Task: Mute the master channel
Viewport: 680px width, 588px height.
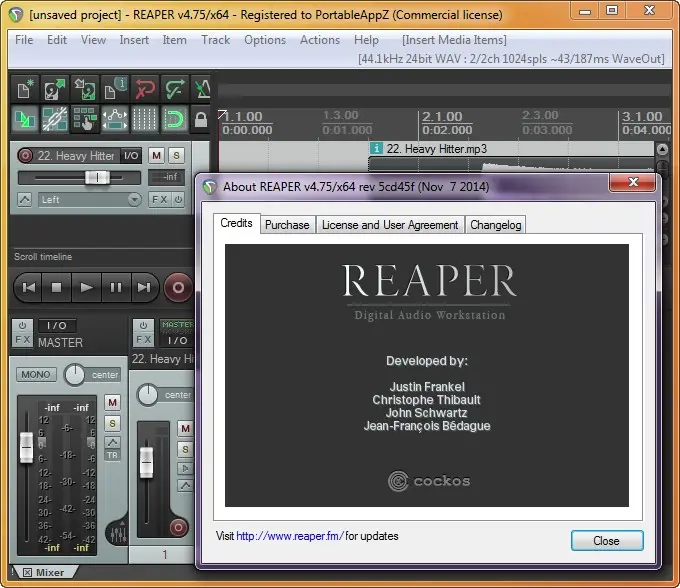Action: coord(112,403)
